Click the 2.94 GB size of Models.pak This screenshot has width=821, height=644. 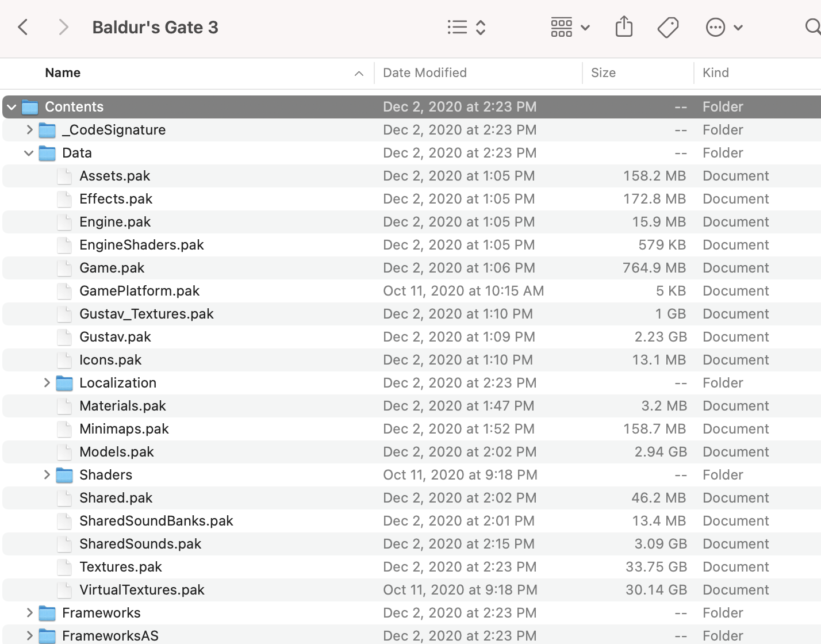[661, 452]
